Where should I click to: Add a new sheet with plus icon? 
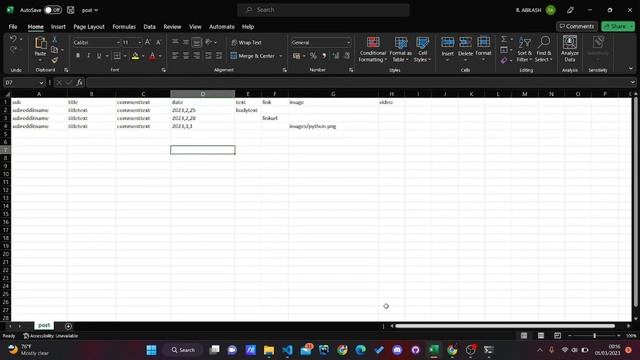click(68, 326)
